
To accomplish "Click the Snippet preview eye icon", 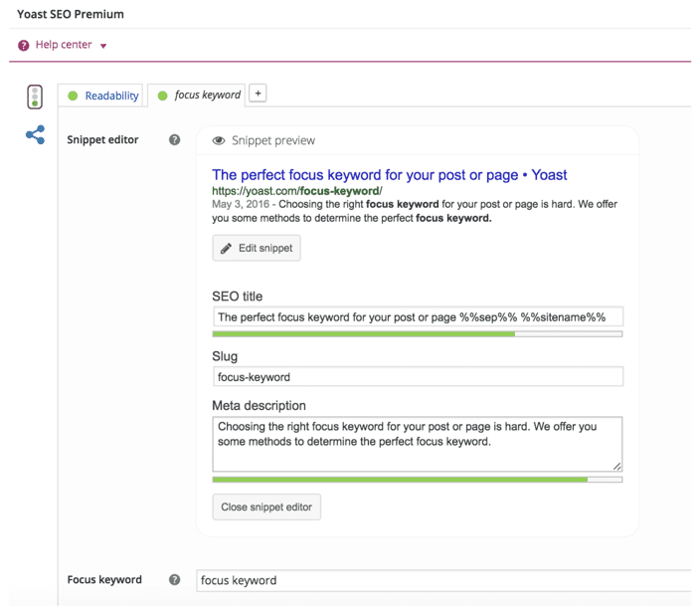I will (219, 140).
